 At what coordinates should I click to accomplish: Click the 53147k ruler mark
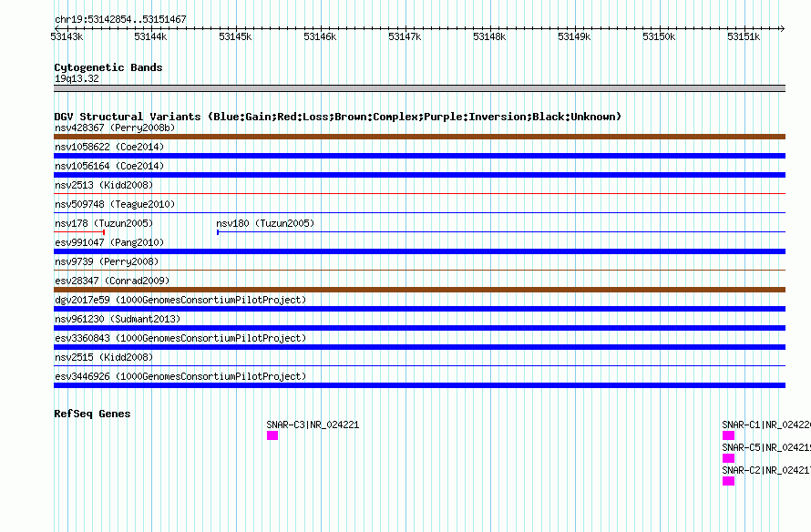(x=405, y=36)
